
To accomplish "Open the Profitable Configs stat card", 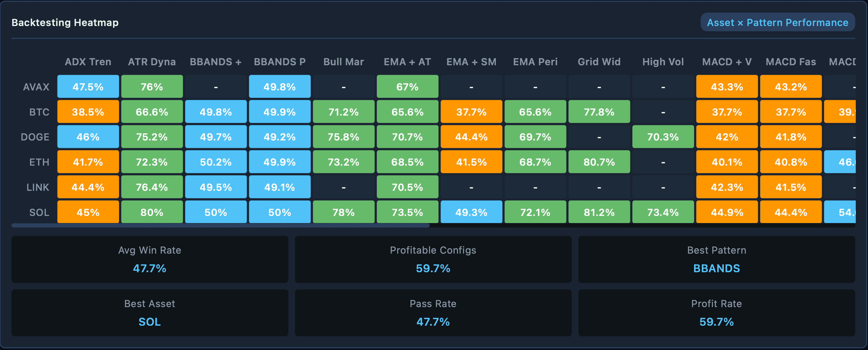I will point(433,259).
